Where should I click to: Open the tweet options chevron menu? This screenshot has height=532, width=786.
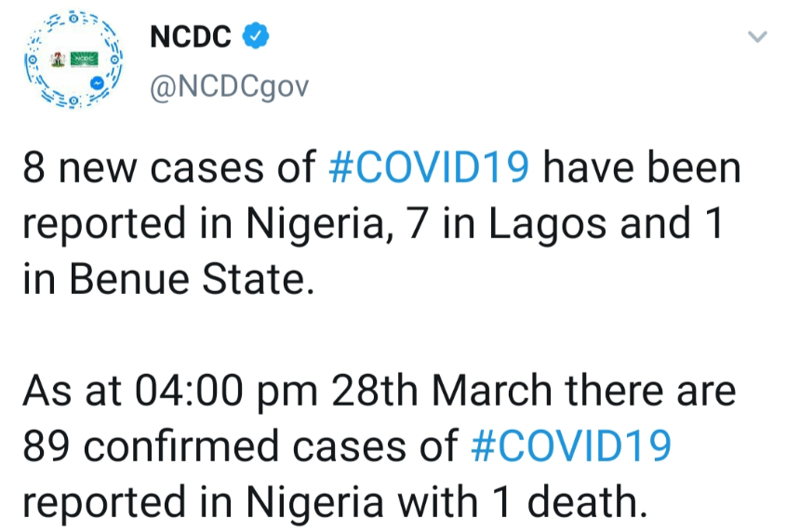coord(757,36)
